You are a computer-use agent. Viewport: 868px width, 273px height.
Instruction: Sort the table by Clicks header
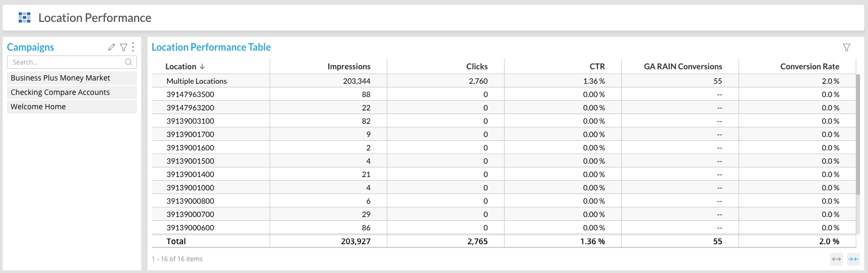[x=477, y=67]
